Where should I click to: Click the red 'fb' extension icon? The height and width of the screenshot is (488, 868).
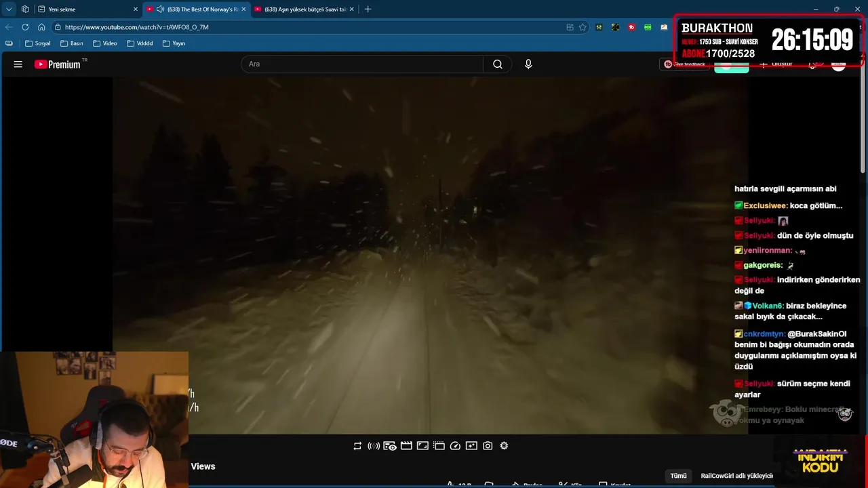coord(631,27)
